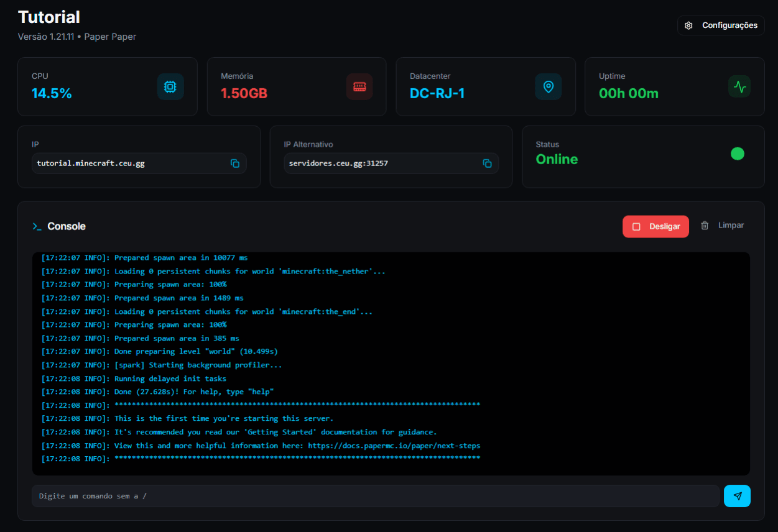Open Configurações
778x532 pixels.
(721, 25)
